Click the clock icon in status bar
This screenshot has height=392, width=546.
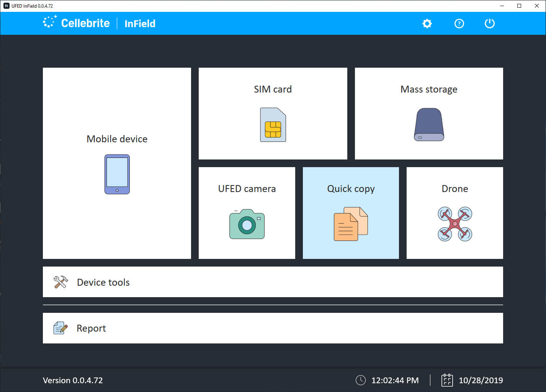361,380
